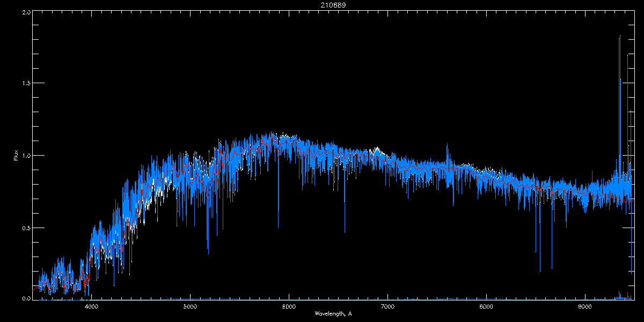Click the 0.5 y-axis tick label
This screenshot has width=644, height=322.
coord(26,228)
